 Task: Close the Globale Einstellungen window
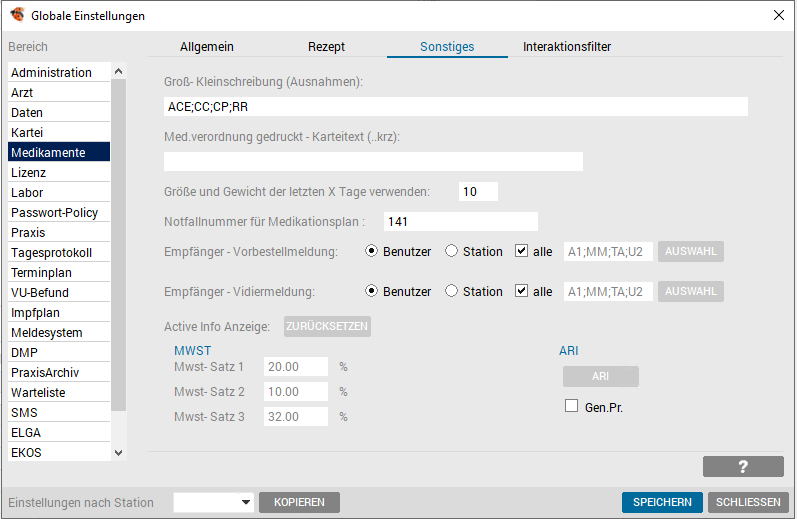pos(779,15)
